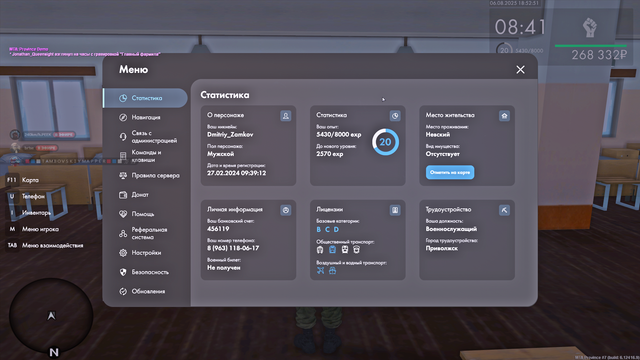Click the wallet icon beside Донат

[x=123, y=195]
